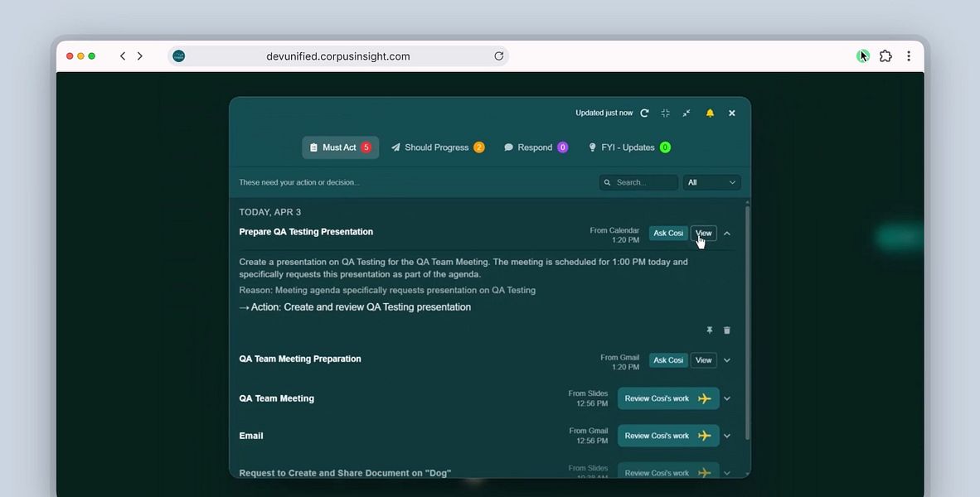Ask Cosi about Prepare QA Testing Presentation
Image resolution: width=980 pixels, height=497 pixels.
coord(668,233)
